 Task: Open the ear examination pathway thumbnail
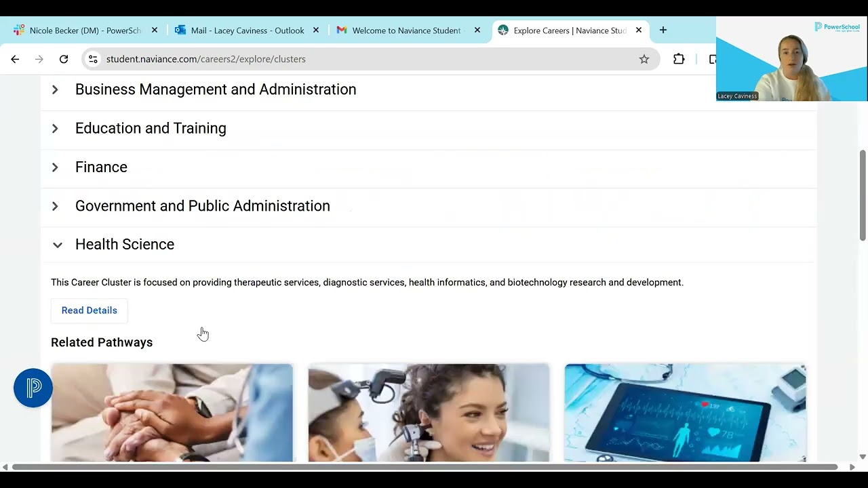pos(429,413)
